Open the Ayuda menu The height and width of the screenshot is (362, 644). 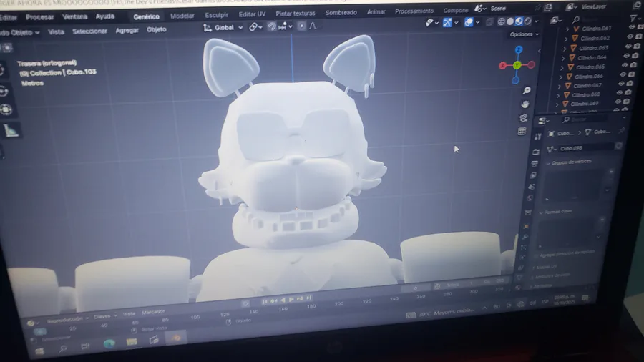click(105, 16)
